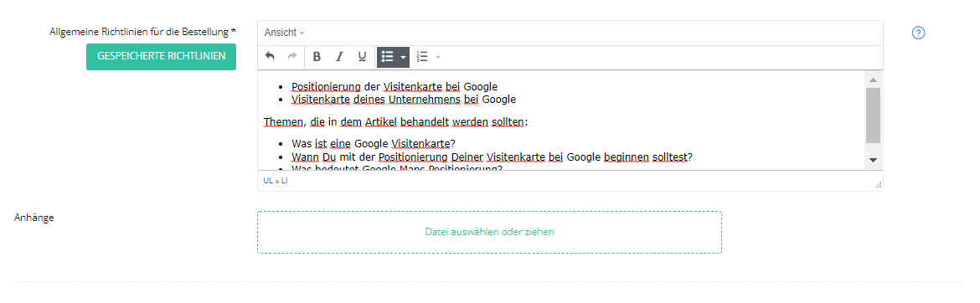Open bullet list style dropdown arrow
980x303 pixels.
(403, 57)
